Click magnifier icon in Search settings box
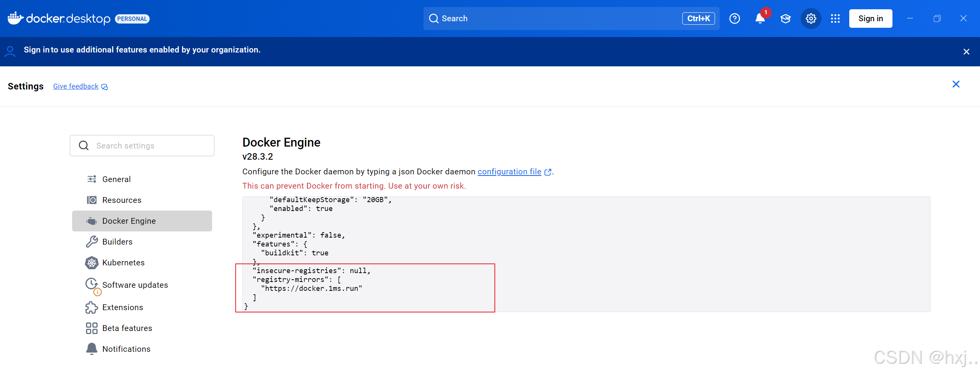 coord(84,145)
